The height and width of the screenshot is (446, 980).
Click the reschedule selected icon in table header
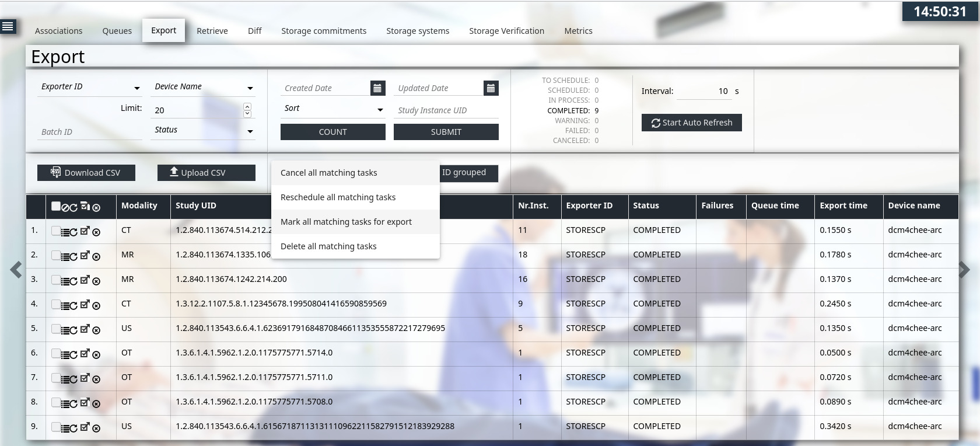point(73,207)
